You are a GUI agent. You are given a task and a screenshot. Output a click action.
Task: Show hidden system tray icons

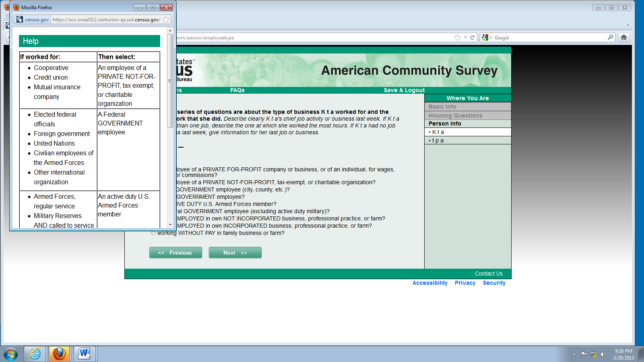pos(574,354)
